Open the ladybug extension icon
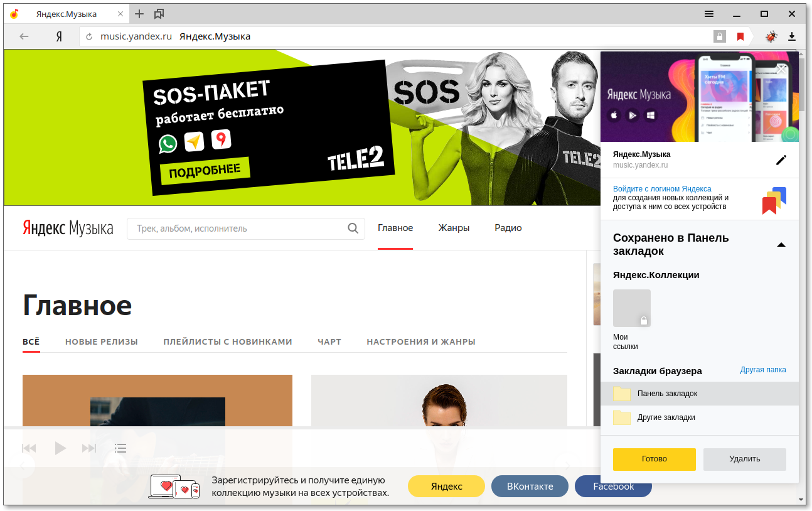This screenshot has width=812, height=511. tap(771, 36)
